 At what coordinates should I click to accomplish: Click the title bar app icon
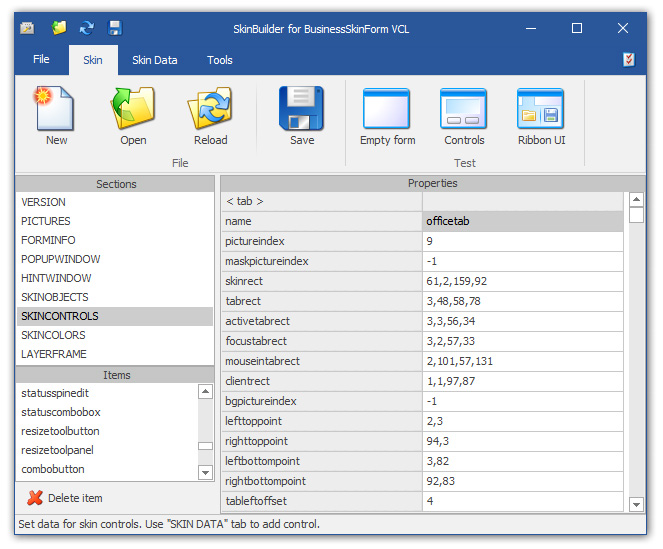[x=27, y=28]
